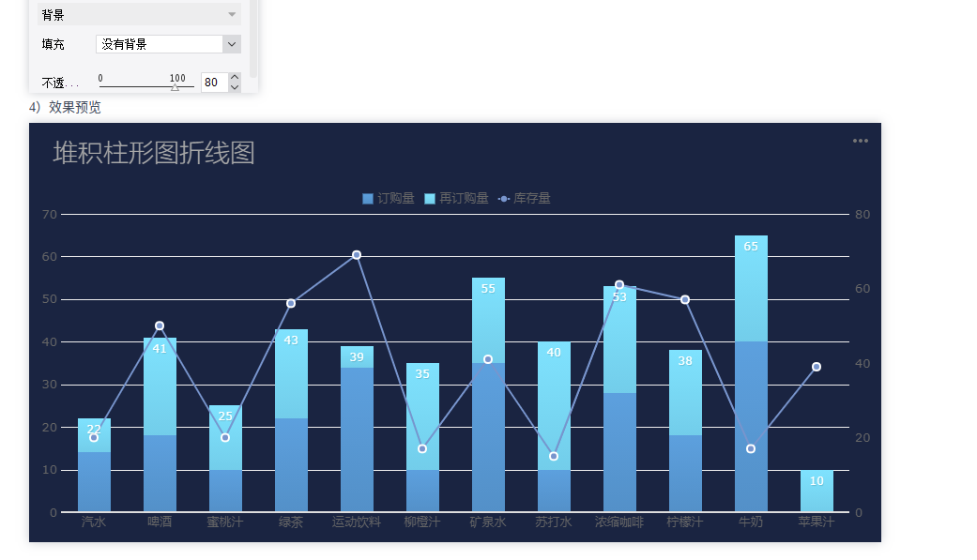Click the 汽水 axis label
Viewport: 977px width, 560px height.
(x=94, y=522)
